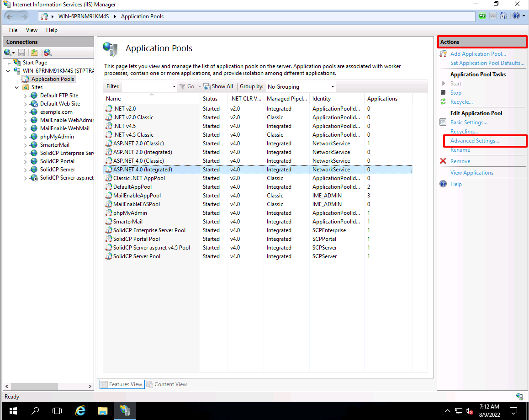
Task: Collapse the WIN-6PRNM91KM4S server node
Action: pyautogui.click(x=8, y=71)
